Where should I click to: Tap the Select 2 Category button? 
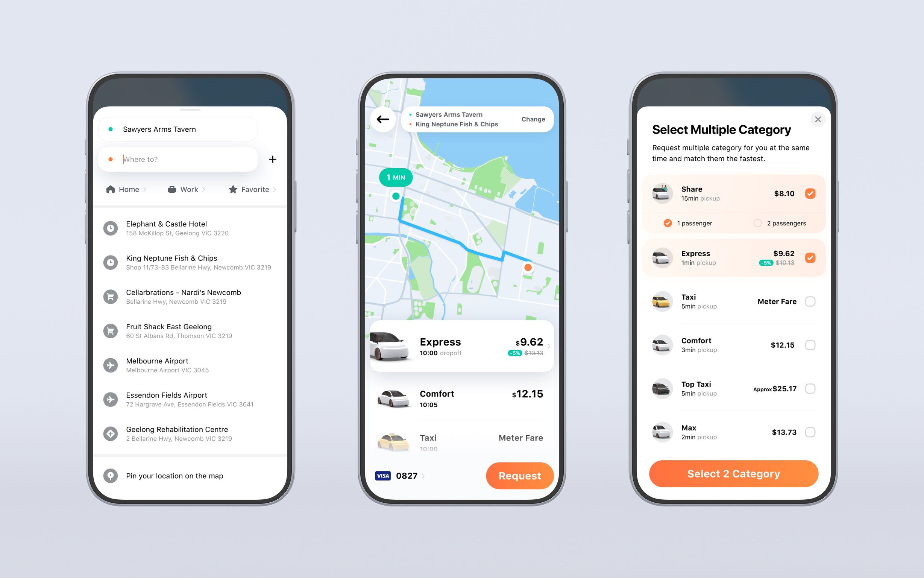(733, 474)
